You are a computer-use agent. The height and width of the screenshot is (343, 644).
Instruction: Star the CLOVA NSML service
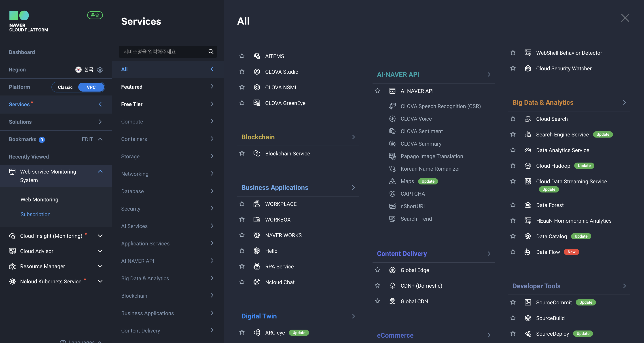242,87
